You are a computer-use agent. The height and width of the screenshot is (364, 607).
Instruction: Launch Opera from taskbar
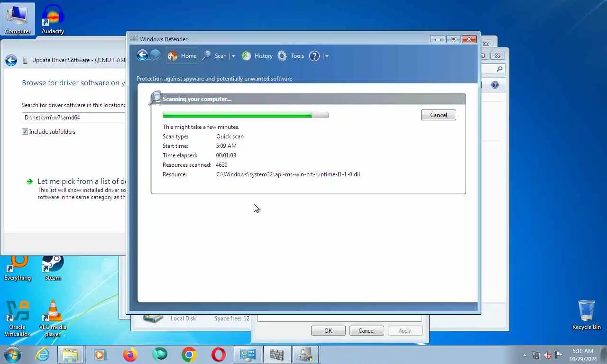(x=219, y=355)
